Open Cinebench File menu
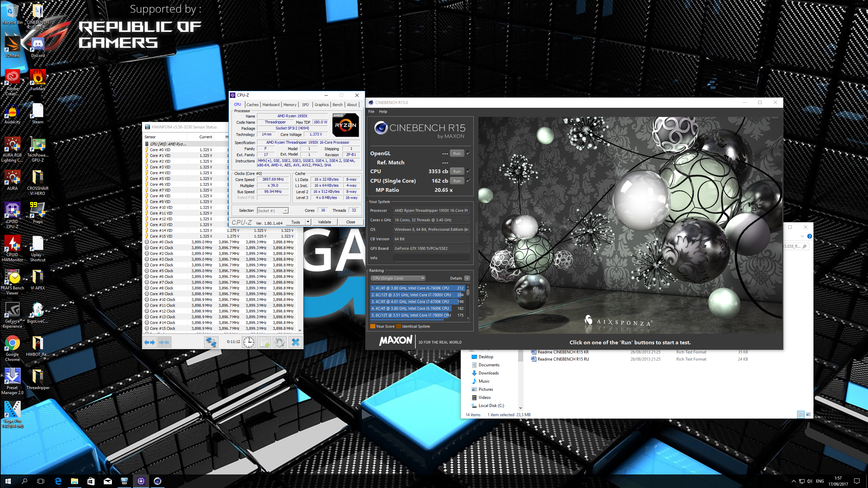 [371, 111]
